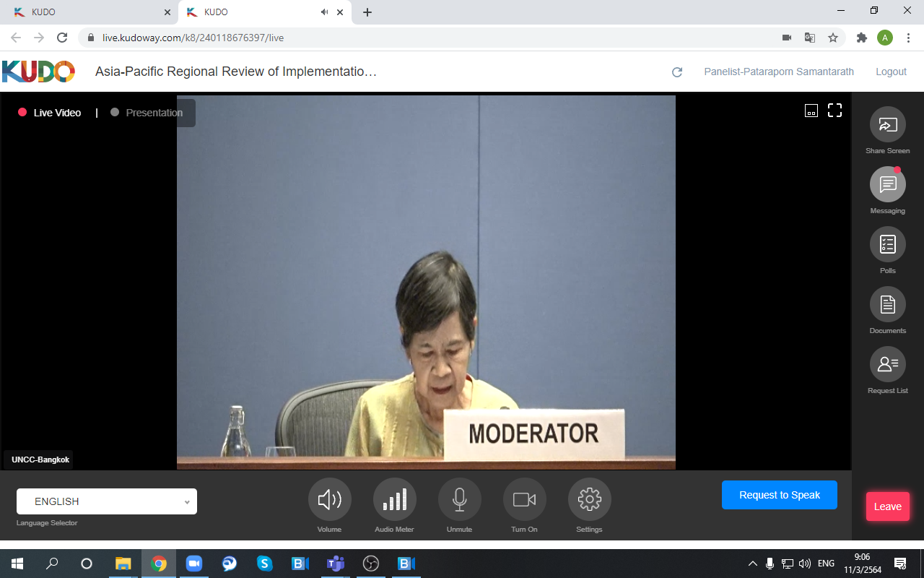The width and height of the screenshot is (924, 578).
Task: Open Zoom from the Windows taskbar
Action: click(x=193, y=564)
